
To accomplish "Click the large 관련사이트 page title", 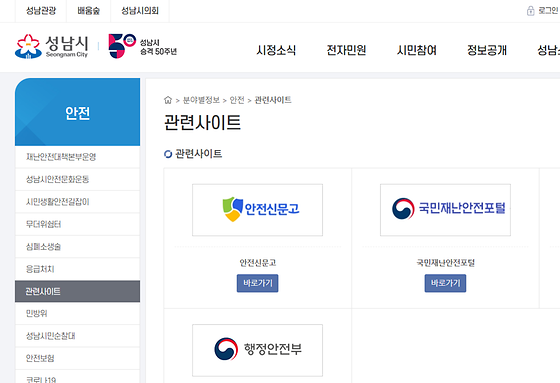I will 202,123.
